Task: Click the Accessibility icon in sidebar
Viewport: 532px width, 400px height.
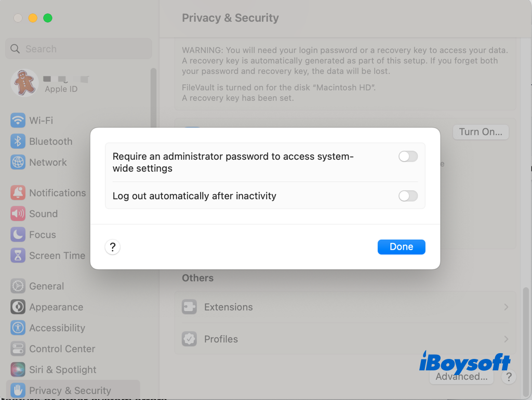Action: click(18, 328)
